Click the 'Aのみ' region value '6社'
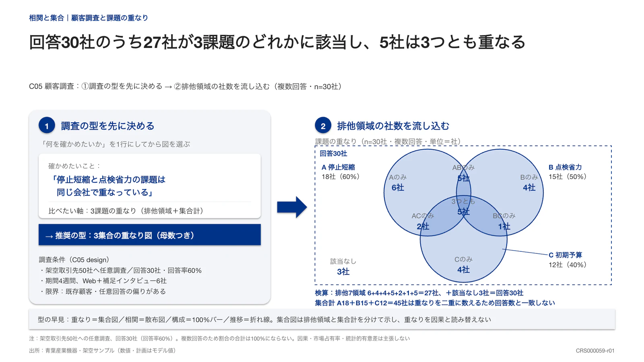 [398, 187]
